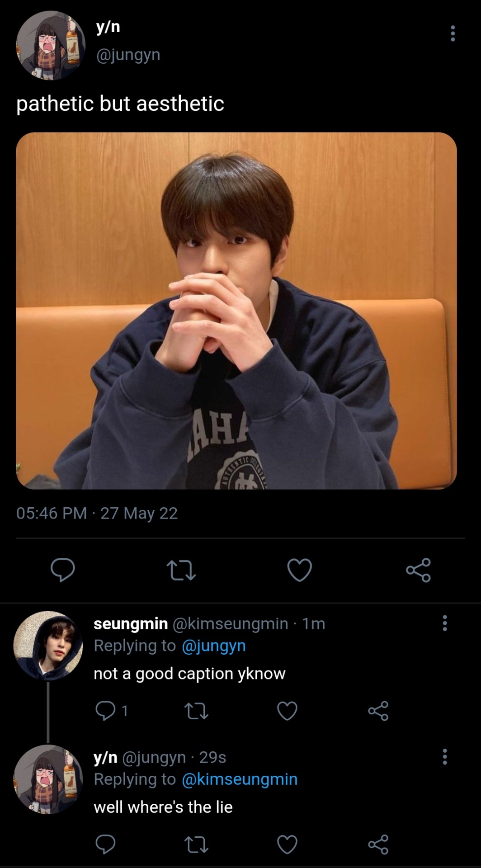The image size is (481, 868).
Task: Open seungmin's profile picture
Action: point(48,646)
